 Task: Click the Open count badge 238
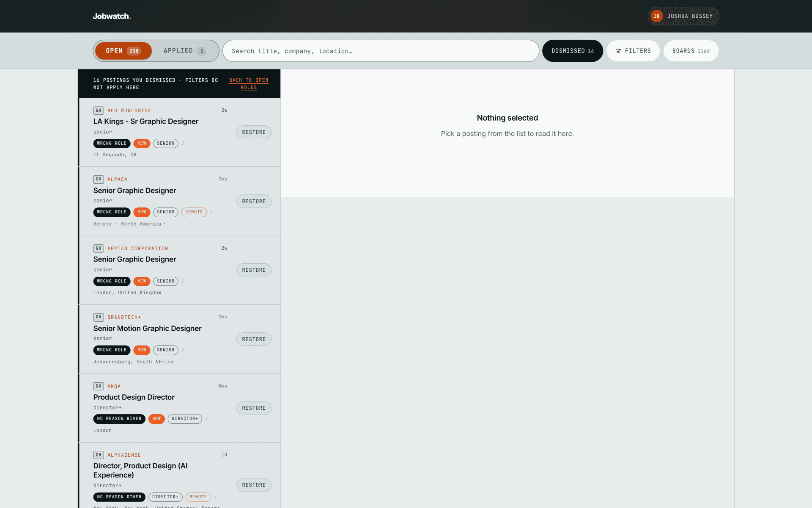(x=134, y=51)
